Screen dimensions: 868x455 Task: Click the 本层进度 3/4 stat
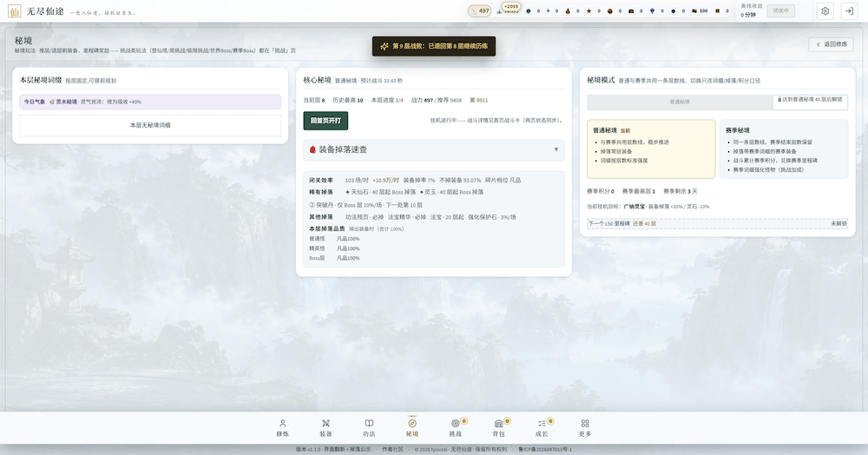387,100
